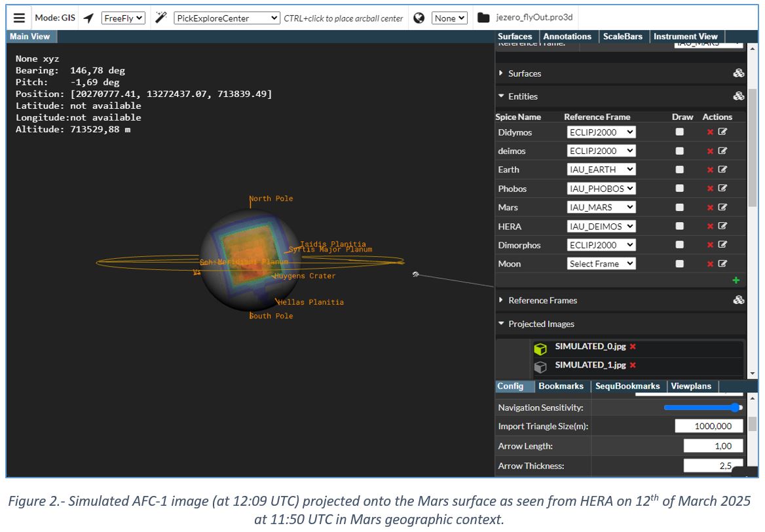Open the PickExploreCenter dropdown
This screenshot has height=532, width=765.
tap(227, 18)
